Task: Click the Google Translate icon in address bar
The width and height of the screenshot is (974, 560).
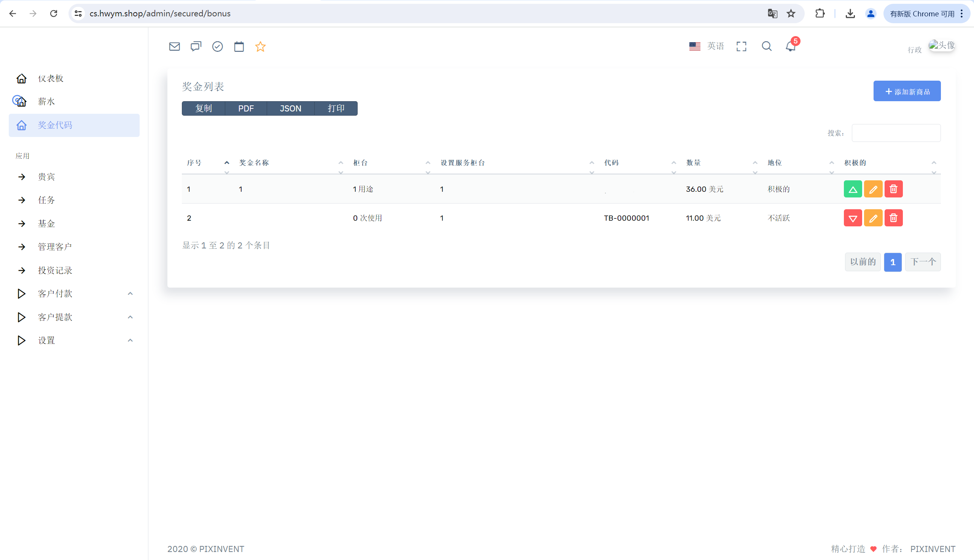Action: pos(772,13)
